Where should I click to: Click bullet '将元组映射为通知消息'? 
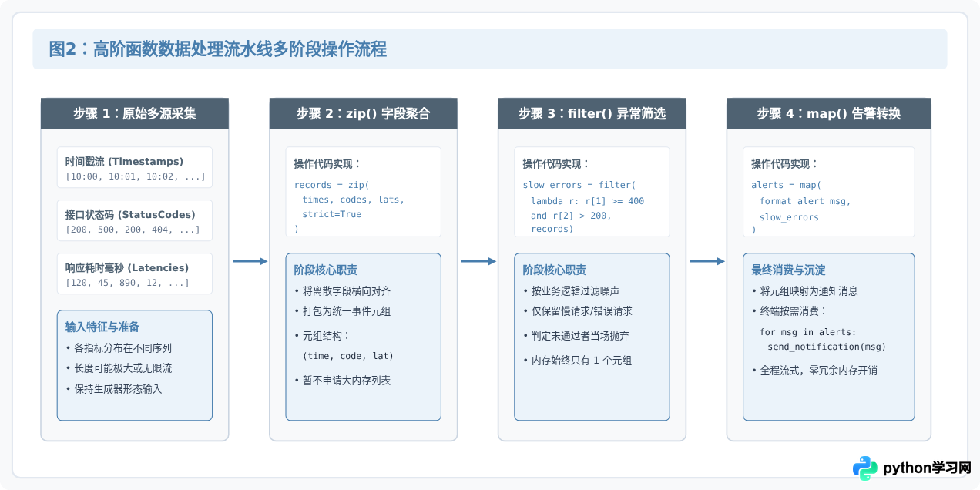pos(805,291)
